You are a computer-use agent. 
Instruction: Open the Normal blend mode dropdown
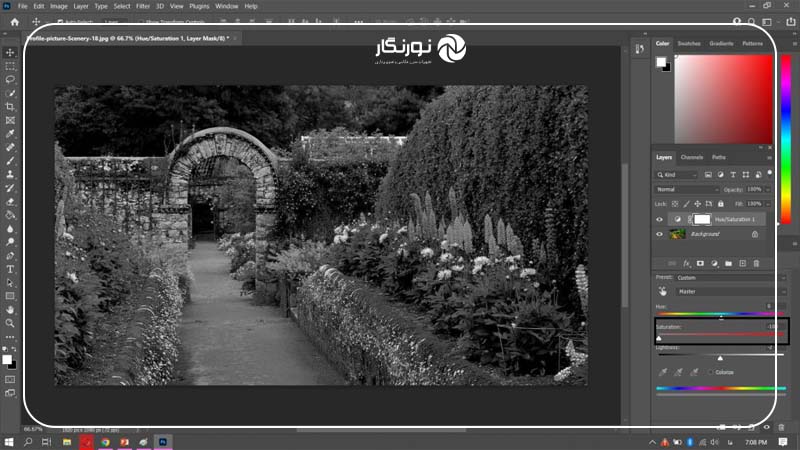pos(687,189)
